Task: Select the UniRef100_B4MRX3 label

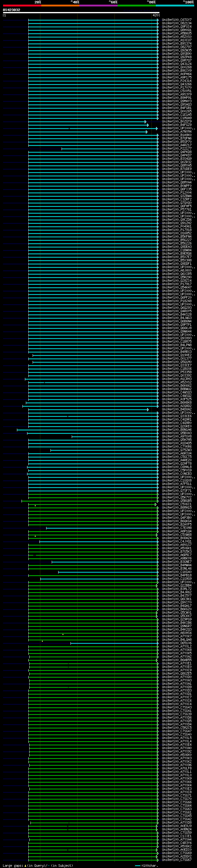Action: pyautogui.click(x=176, y=351)
